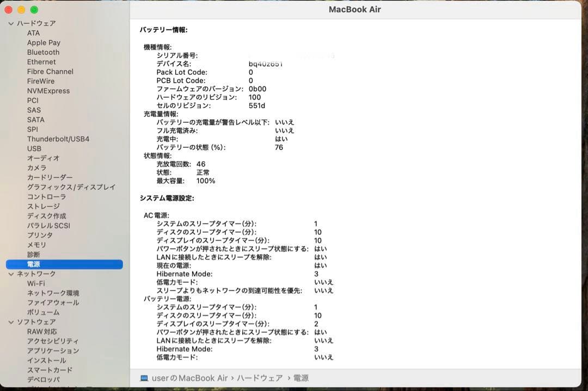The width and height of the screenshot is (588, 391).
Task: Click the バッテリー電源 subsection label
Action: (167, 299)
